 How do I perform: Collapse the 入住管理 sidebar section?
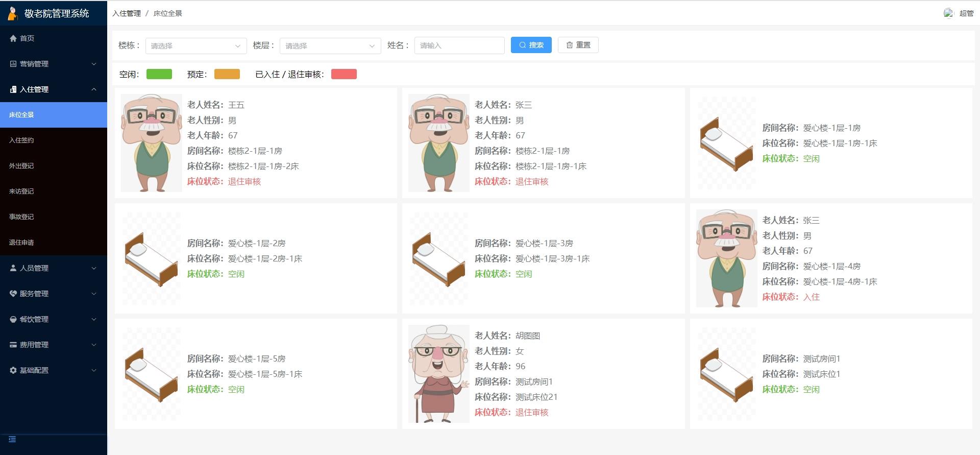point(94,89)
